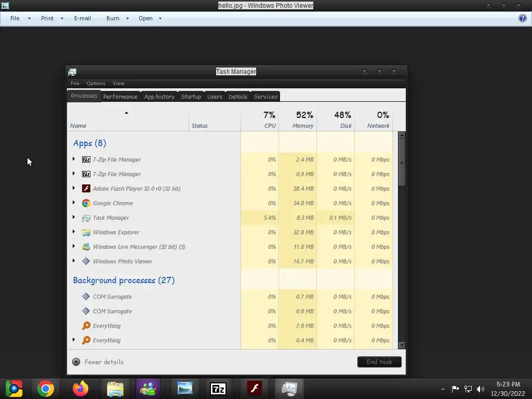The width and height of the screenshot is (532, 399).
Task: Click the volume speaker tray icon
Action: pyautogui.click(x=481, y=389)
